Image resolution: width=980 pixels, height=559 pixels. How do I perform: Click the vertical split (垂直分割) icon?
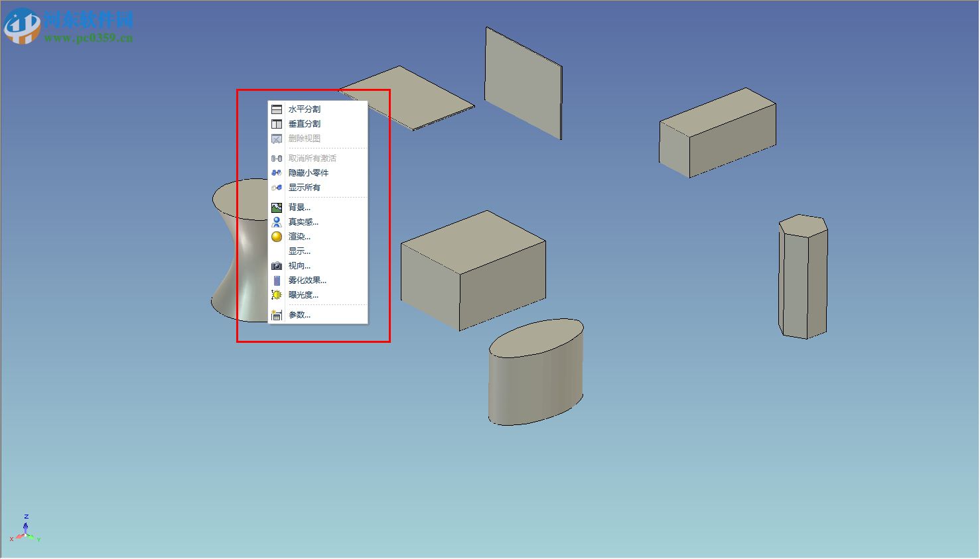click(x=277, y=124)
